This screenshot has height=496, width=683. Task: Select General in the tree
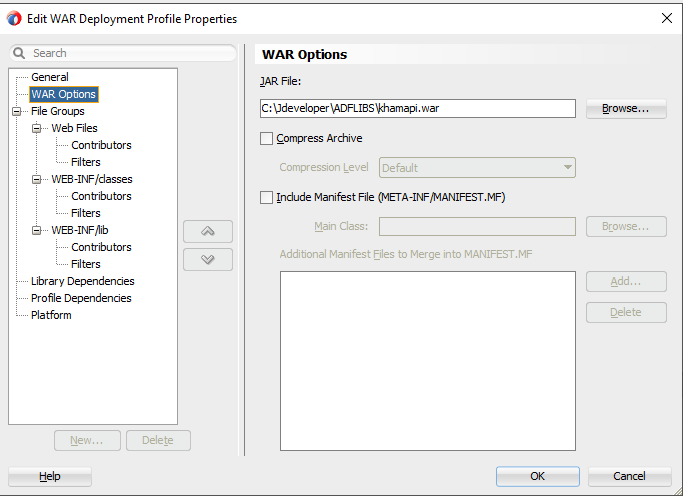click(x=50, y=77)
